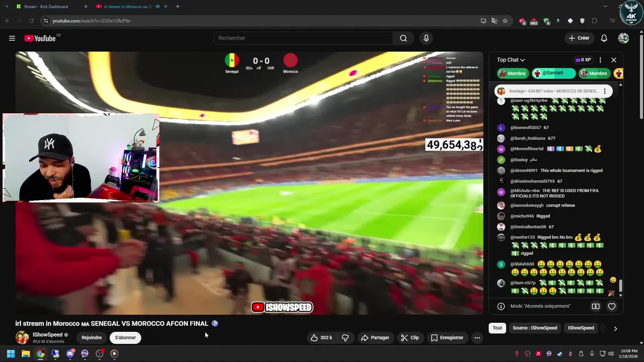Open the taskbar clock showing 10:08 PM
The width and height of the screenshot is (644, 362).
(x=628, y=353)
